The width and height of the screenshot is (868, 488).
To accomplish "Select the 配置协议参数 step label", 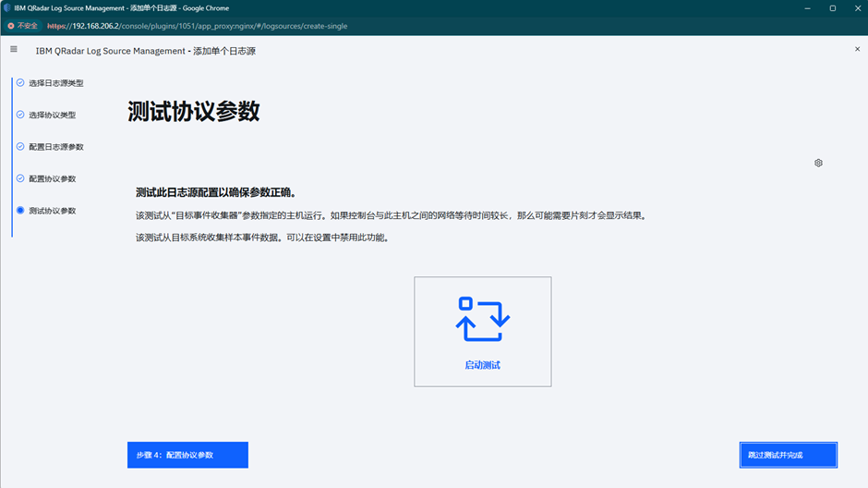I will 53,179.
